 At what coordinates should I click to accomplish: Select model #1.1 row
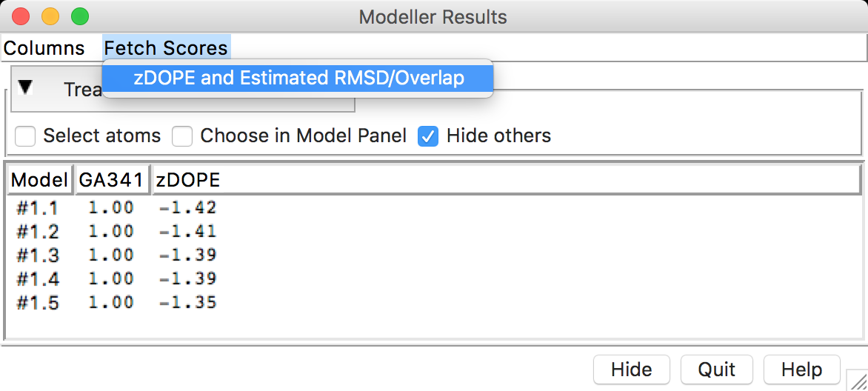tap(433, 208)
